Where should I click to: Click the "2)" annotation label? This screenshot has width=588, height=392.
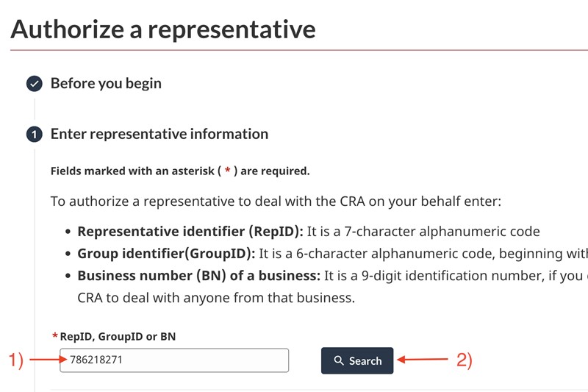(x=465, y=360)
